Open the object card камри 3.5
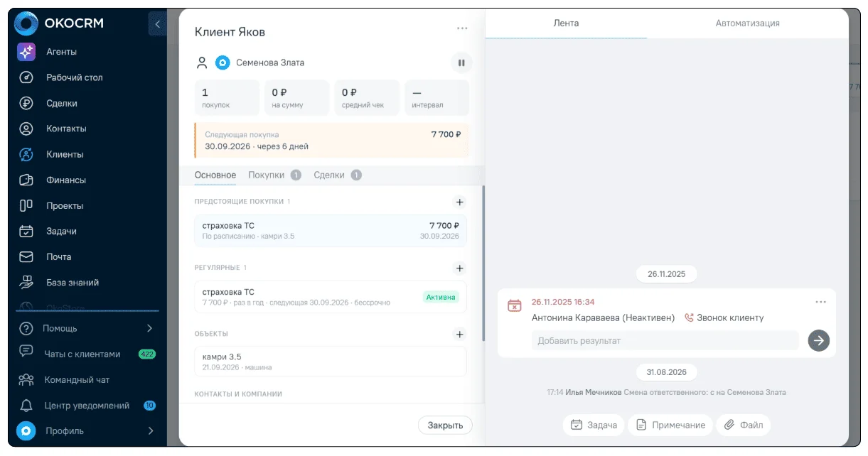Viewport: 868px width, 456px height. tap(331, 362)
